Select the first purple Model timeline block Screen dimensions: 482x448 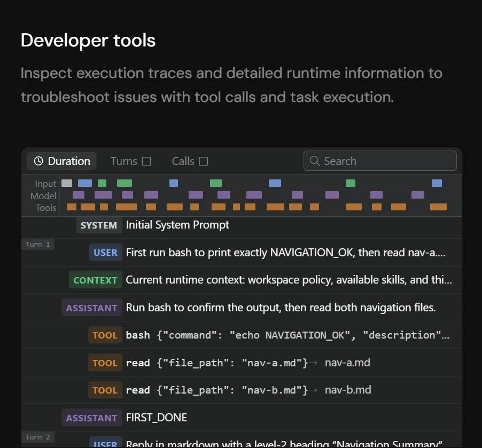tap(79, 195)
